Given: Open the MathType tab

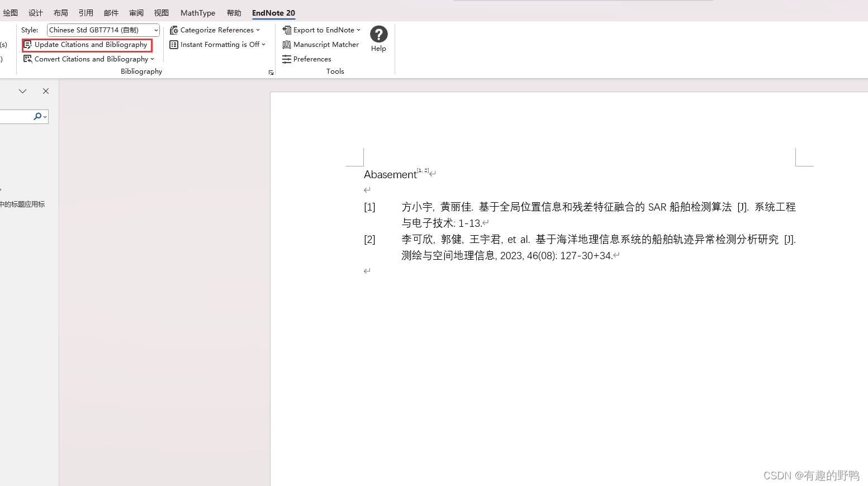Looking at the screenshot, I should 198,13.
